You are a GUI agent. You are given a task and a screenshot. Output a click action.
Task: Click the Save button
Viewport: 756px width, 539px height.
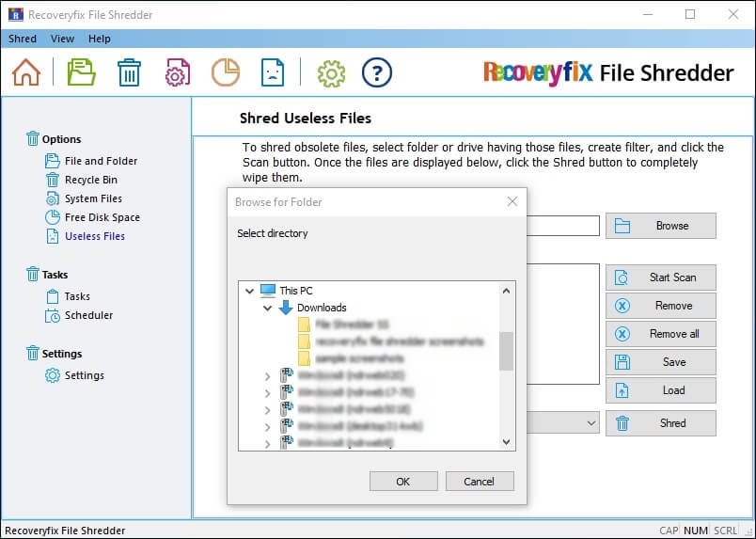click(x=661, y=362)
